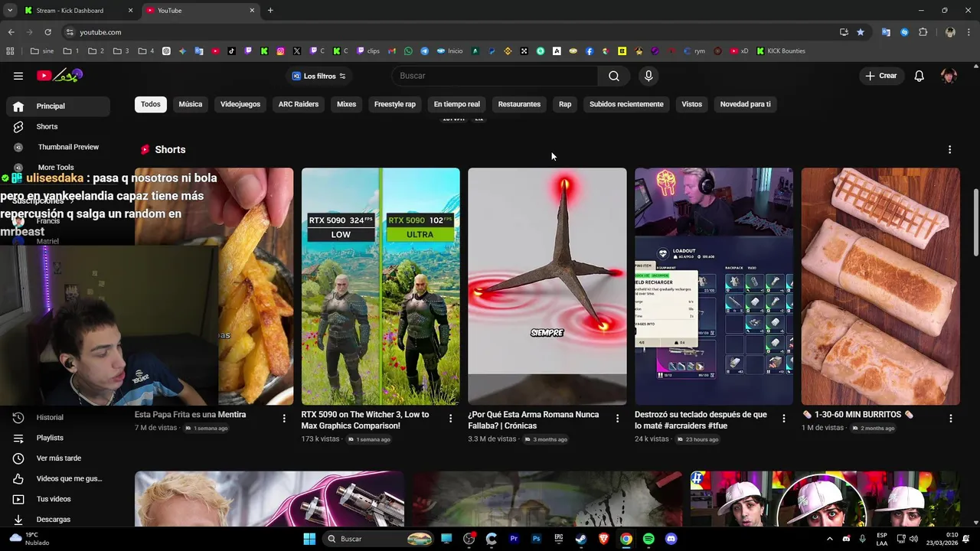Open the Crear dropdown button
The height and width of the screenshot is (551, 980).
pyautogui.click(x=881, y=76)
